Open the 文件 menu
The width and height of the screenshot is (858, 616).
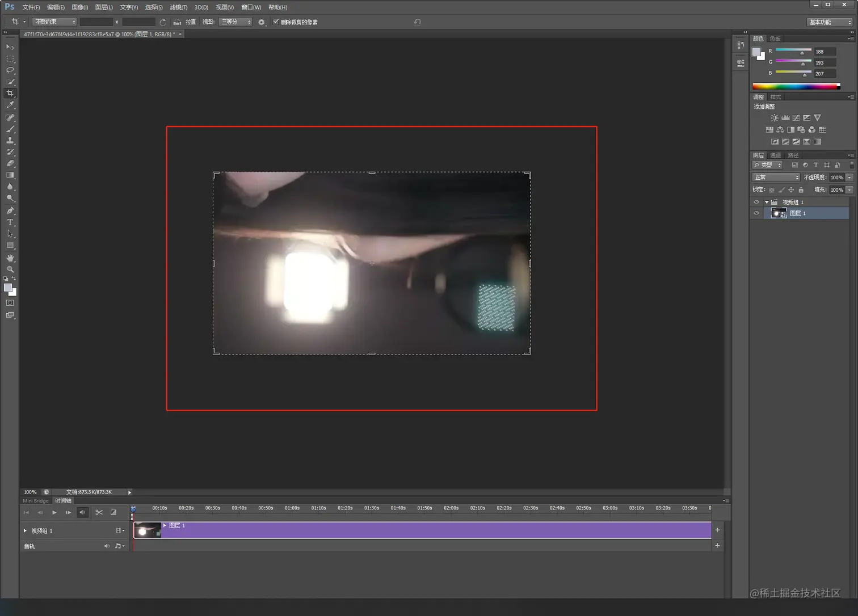[x=31, y=7]
